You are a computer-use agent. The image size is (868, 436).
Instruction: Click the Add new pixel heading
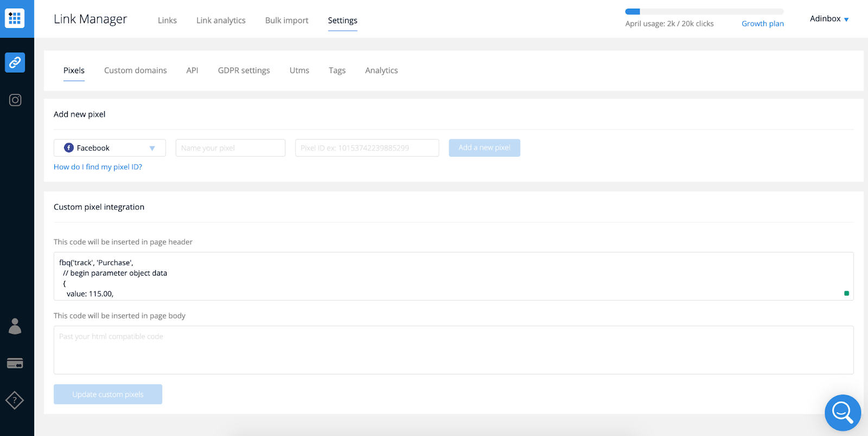pyautogui.click(x=79, y=114)
